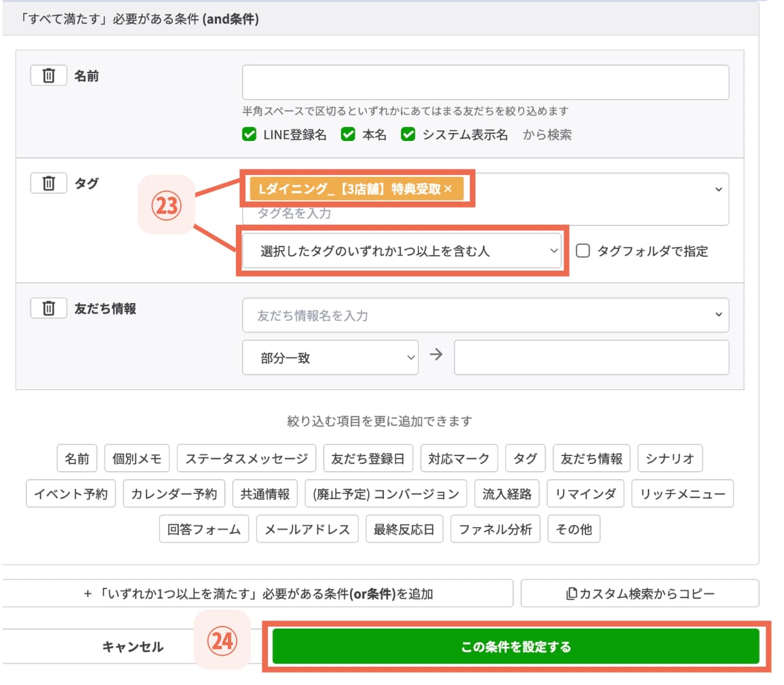Viewport: 784px width, 685px height.
Task: Add a 流入経路 filter condition
Action: (x=506, y=493)
